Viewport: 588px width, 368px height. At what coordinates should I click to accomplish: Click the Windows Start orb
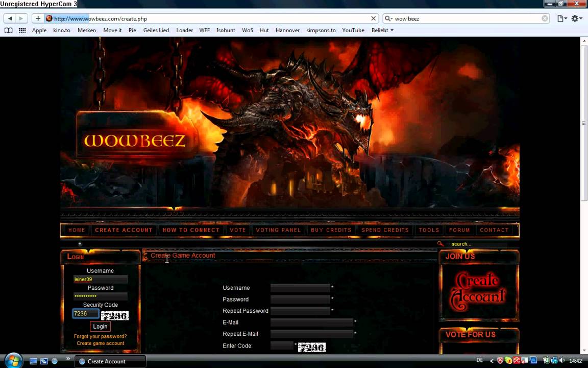pos(13,361)
